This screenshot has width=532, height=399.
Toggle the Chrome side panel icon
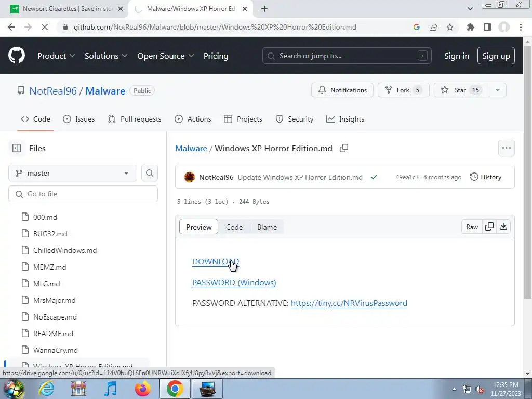pos(487,27)
